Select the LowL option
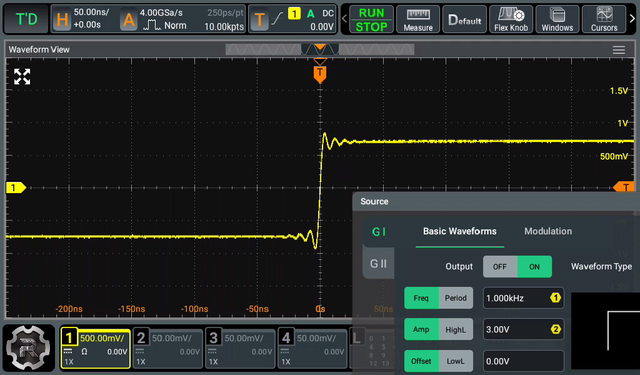 click(x=456, y=361)
